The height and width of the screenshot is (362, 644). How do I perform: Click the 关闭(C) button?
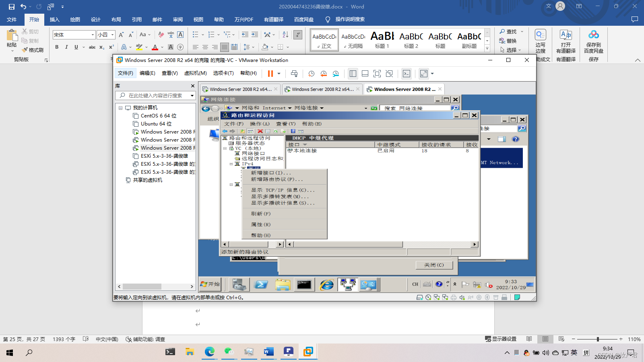(434, 265)
